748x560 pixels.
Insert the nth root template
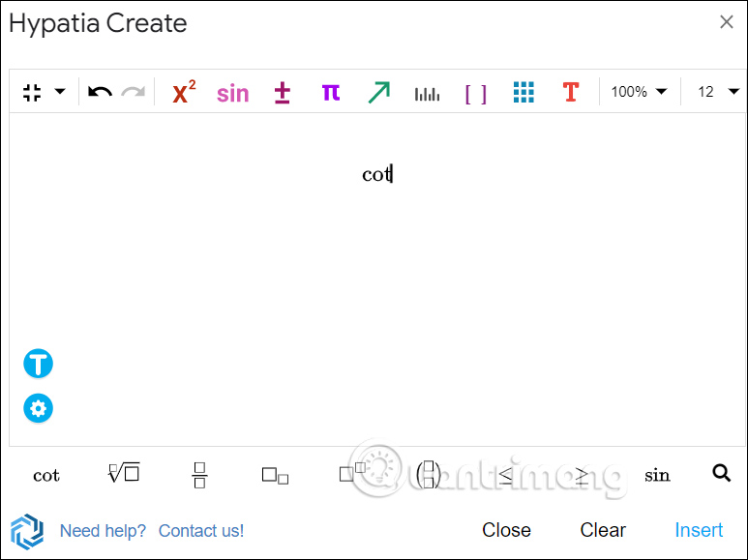click(x=124, y=473)
